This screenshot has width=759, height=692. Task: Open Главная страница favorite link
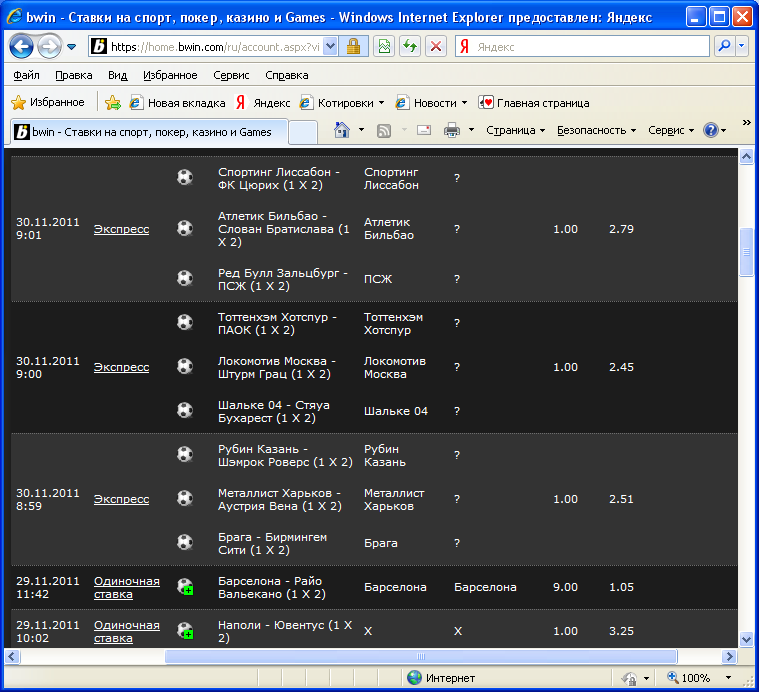(x=534, y=103)
